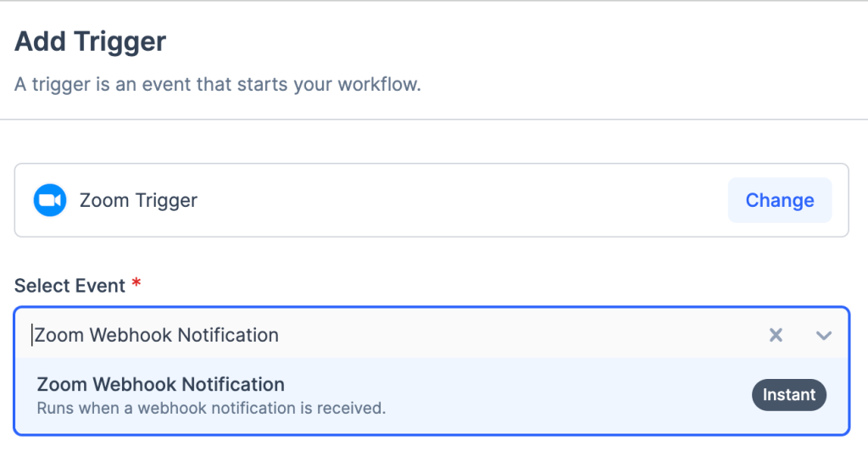The width and height of the screenshot is (868, 451).
Task: Click typed 'Zoom Webhook Notification' text in field
Action: click(x=157, y=335)
